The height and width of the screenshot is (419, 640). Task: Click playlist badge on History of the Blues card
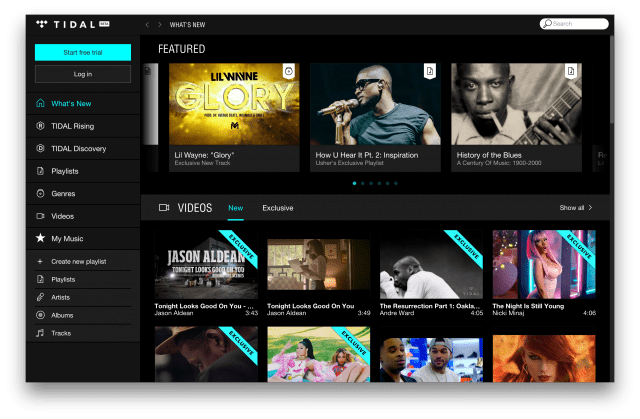pos(571,71)
